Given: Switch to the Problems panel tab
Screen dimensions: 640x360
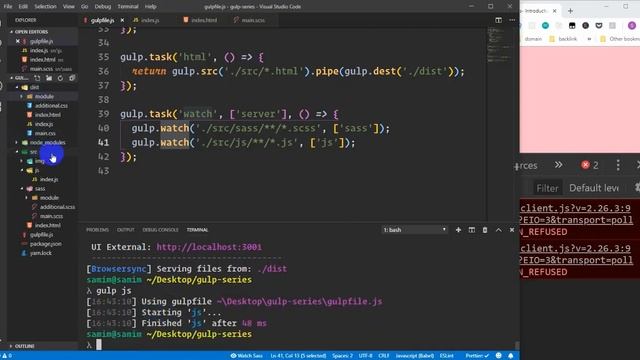Looking at the screenshot, I should coord(97,230).
